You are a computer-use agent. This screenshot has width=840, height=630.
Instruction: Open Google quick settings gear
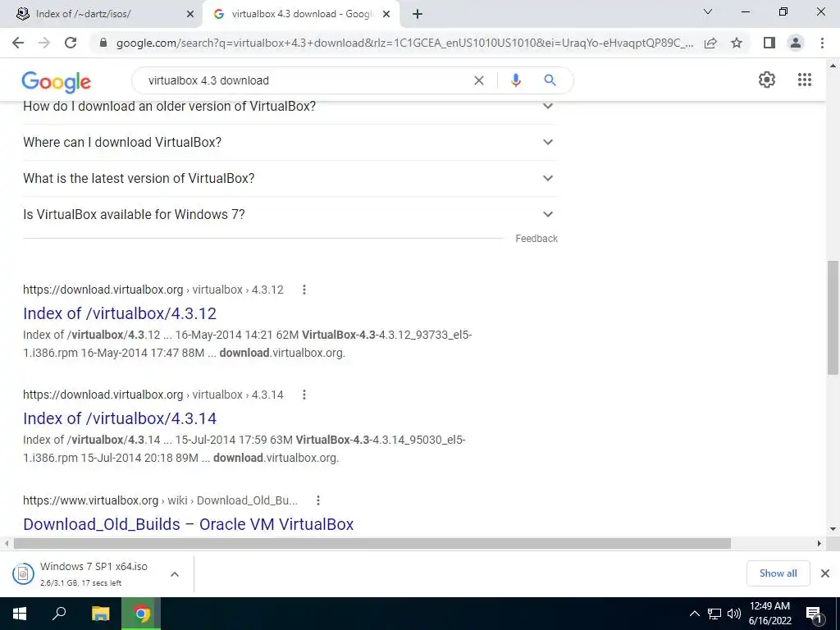(x=767, y=80)
